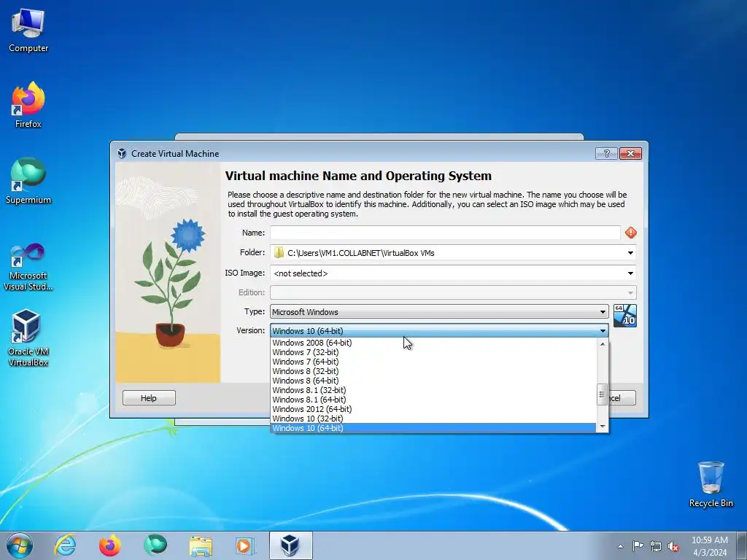Open Windows Explorer from the taskbar
The image size is (747, 560).
coord(201,545)
